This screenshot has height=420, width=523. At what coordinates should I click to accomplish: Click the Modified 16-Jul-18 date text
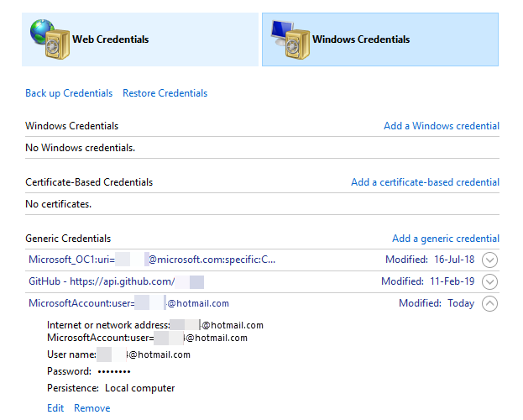click(430, 260)
